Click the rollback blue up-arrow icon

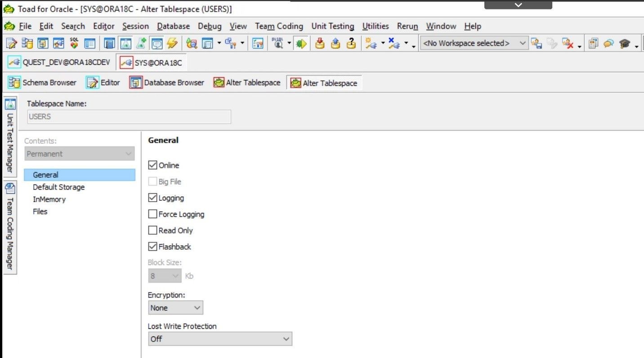336,44
